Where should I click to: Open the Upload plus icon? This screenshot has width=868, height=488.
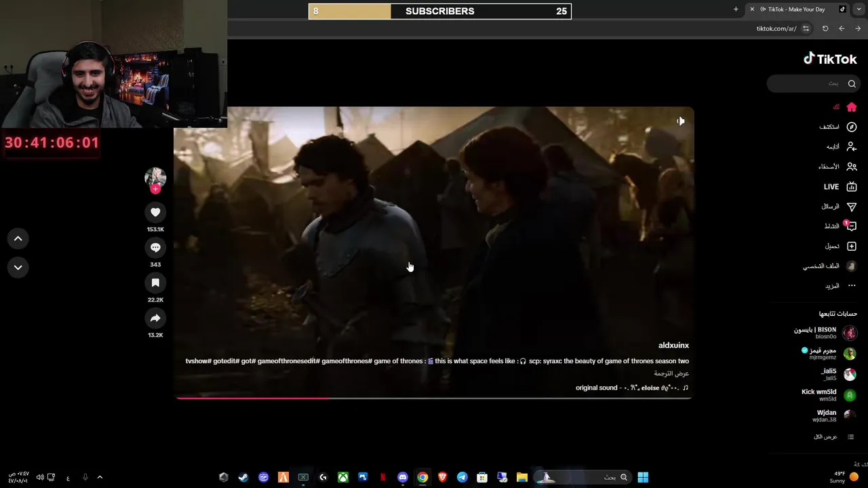point(852,246)
